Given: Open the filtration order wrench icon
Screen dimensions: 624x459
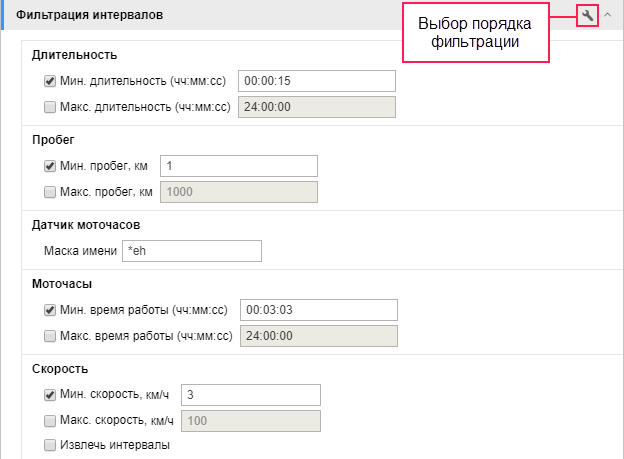Looking at the screenshot, I should point(587,16).
